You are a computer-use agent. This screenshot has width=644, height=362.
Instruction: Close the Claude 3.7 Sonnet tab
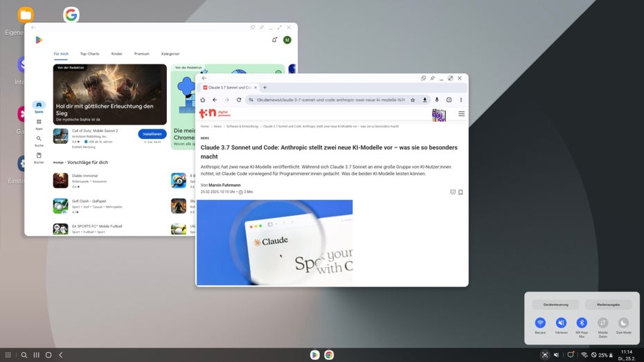[x=256, y=87]
